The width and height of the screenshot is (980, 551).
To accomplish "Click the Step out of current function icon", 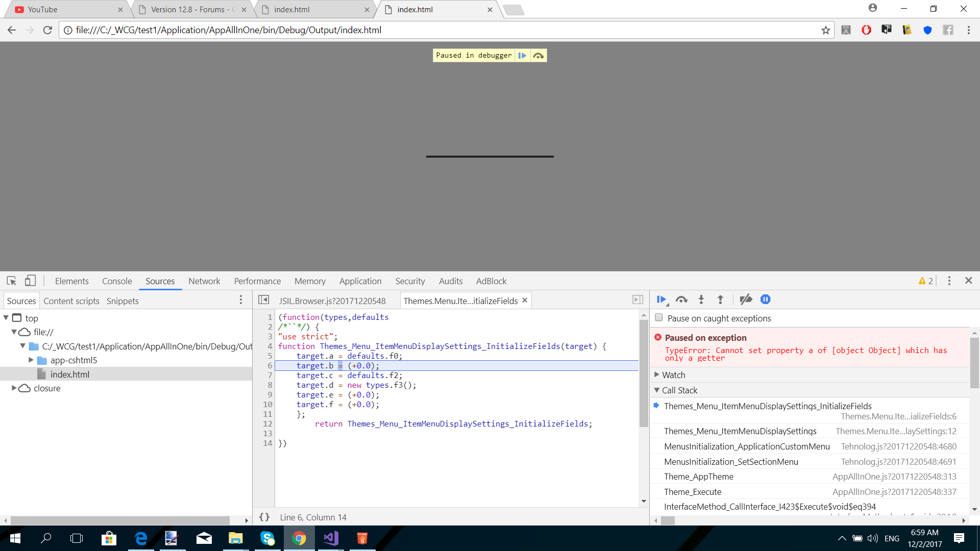I will pyautogui.click(x=720, y=299).
